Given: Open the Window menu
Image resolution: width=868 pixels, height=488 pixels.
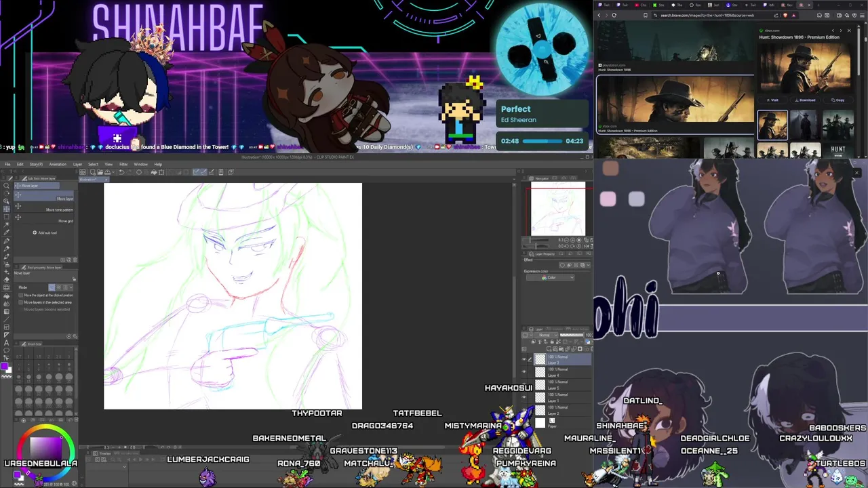Looking at the screenshot, I should (x=141, y=164).
